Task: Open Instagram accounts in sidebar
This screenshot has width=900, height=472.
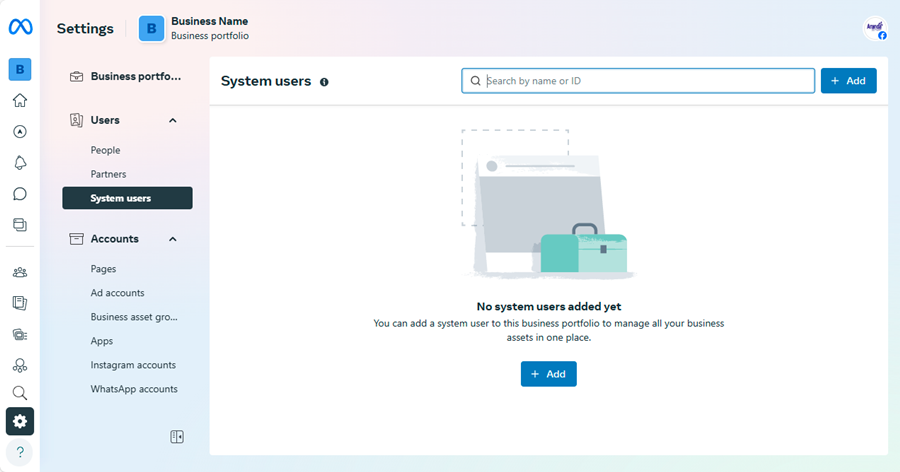Action: pyautogui.click(x=133, y=365)
